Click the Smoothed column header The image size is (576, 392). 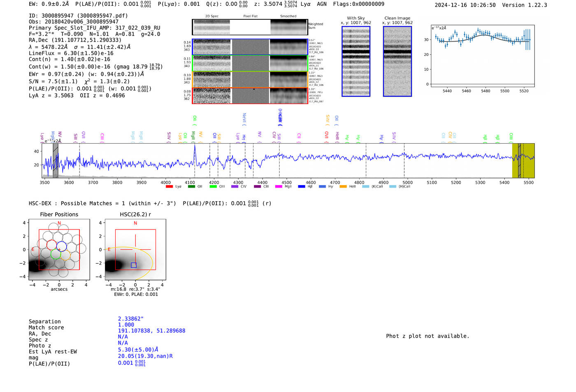pyautogui.click(x=288, y=16)
